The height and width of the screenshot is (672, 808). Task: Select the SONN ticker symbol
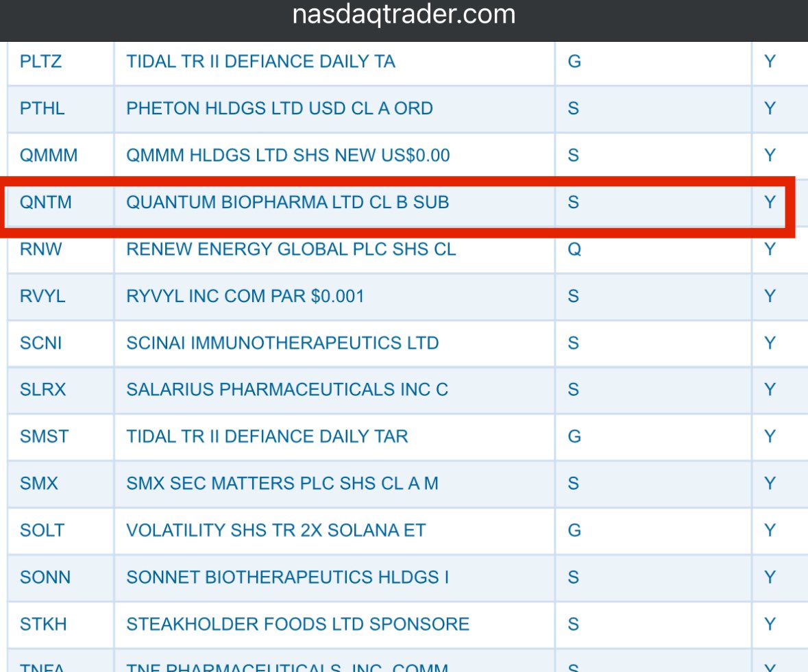point(45,577)
